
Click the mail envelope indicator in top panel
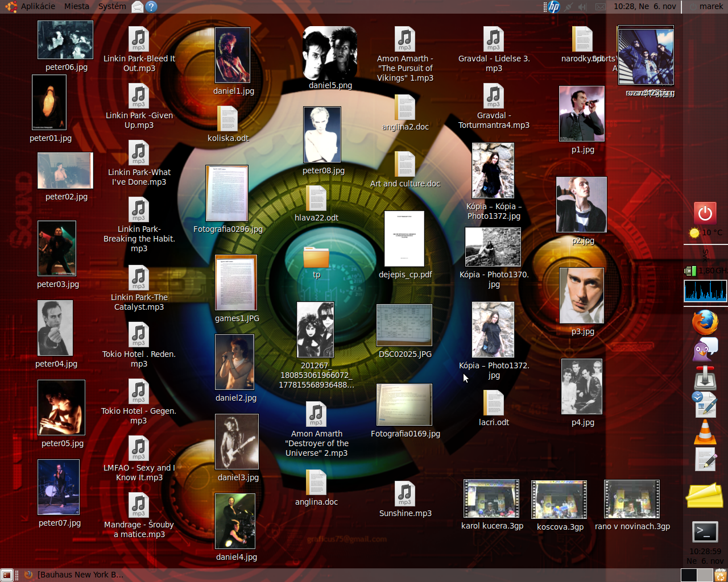(x=601, y=7)
